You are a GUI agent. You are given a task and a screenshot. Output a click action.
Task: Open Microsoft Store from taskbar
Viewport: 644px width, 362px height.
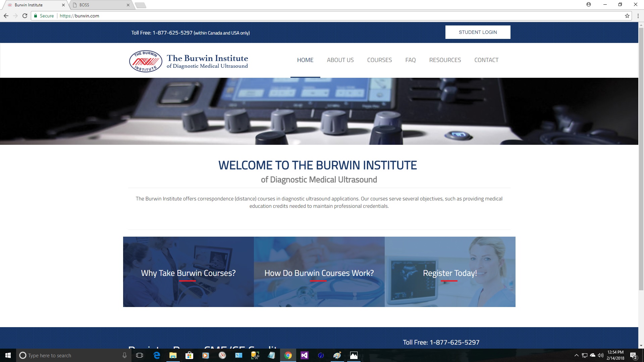(190, 355)
